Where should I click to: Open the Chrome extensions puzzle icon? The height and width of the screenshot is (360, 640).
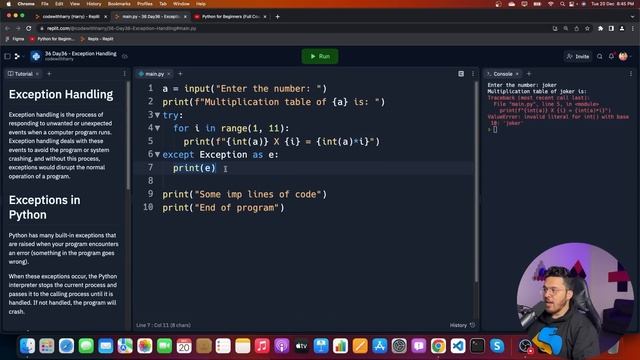(600, 29)
